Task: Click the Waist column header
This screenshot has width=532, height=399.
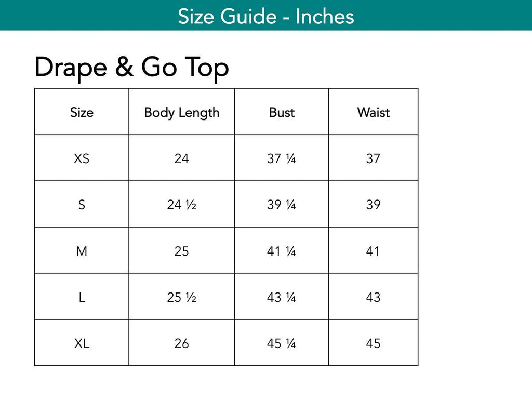Action: pyautogui.click(x=373, y=112)
